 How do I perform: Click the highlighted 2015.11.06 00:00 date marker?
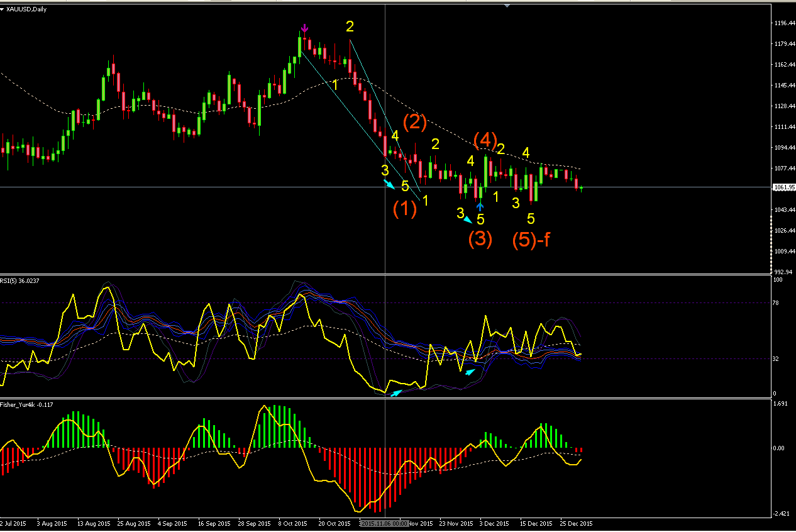[385, 523]
